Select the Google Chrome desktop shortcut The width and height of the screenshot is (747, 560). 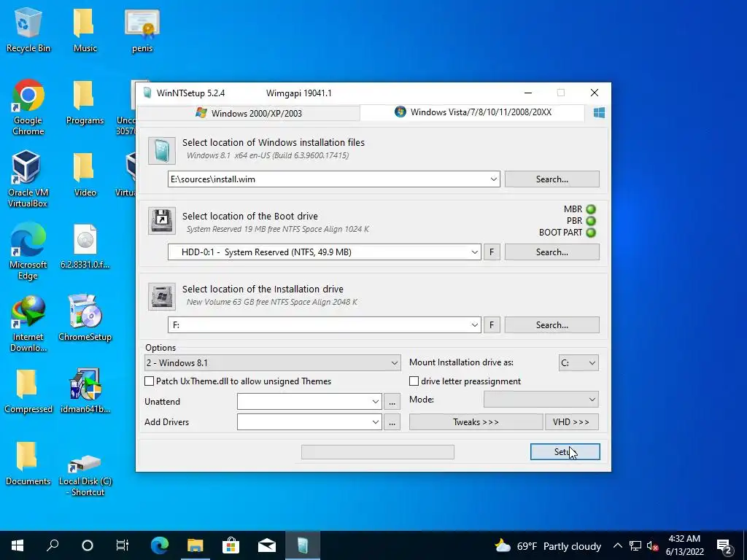pos(28,106)
